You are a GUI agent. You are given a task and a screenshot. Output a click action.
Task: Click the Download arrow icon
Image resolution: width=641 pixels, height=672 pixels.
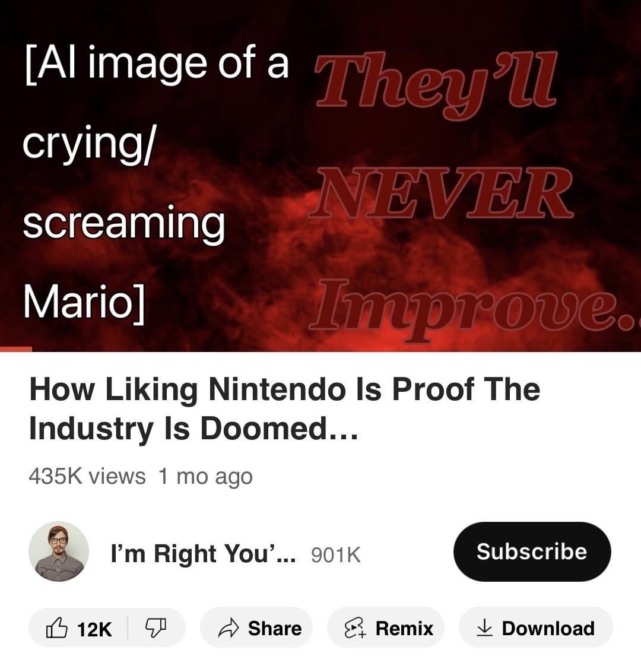tap(484, 628)
